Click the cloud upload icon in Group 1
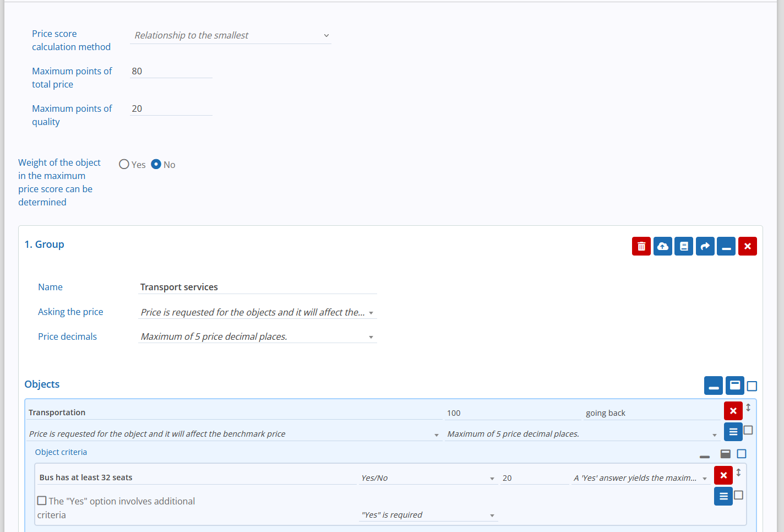 tap(663, 246)
